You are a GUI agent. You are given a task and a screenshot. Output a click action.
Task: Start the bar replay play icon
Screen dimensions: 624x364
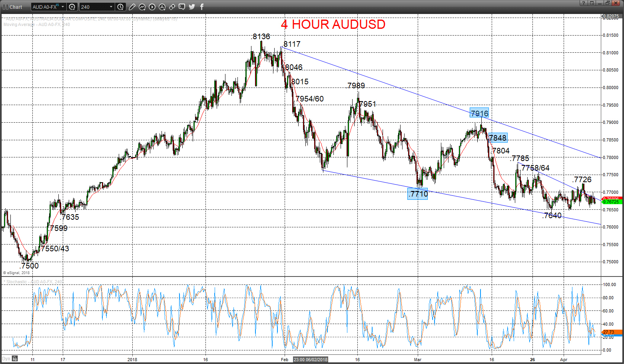click(152, 7)
